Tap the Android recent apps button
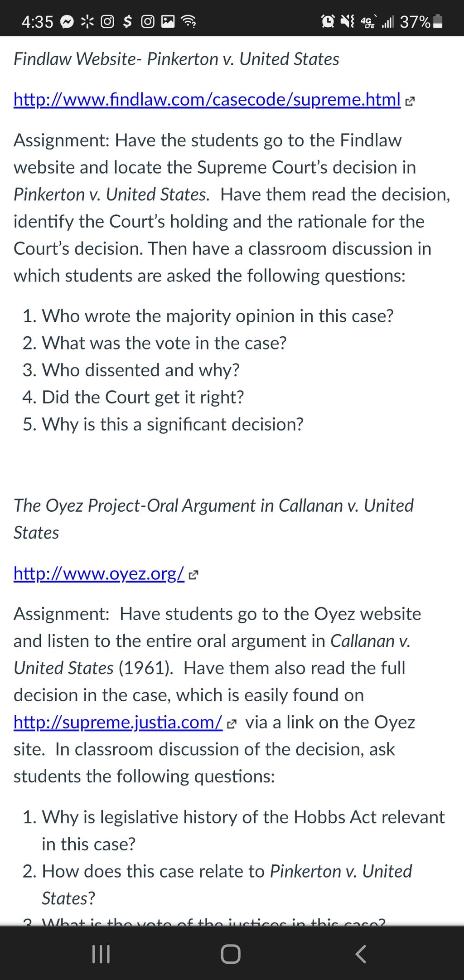 pos(101,954)
